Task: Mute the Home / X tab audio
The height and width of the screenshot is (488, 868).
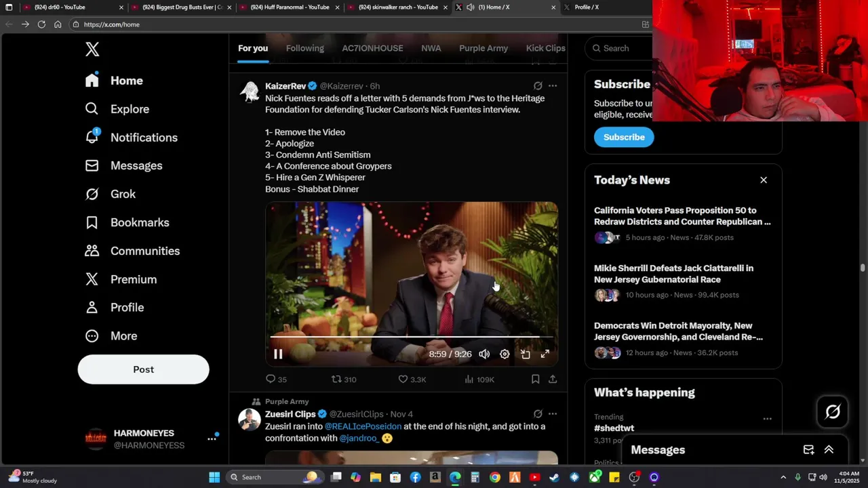Action: [471, 7]
